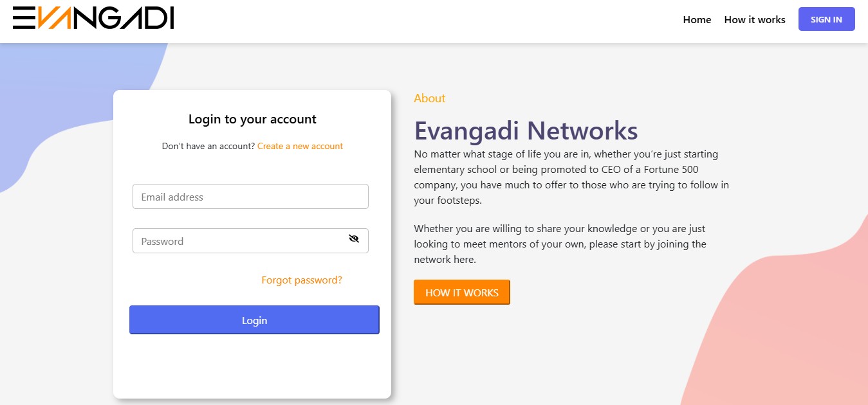Screen dimensions: 868x405
Task: Click the paragraph starting "No matter what stage"
Action: click(x=571, y=177)
